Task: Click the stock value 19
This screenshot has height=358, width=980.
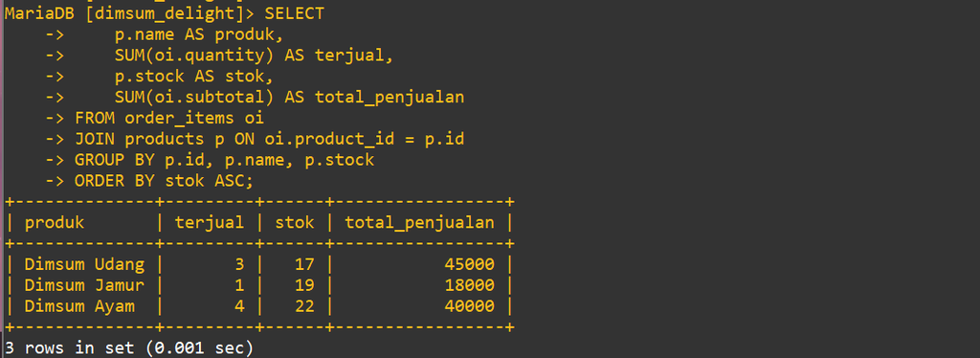Action: click(x=304, y=285)
